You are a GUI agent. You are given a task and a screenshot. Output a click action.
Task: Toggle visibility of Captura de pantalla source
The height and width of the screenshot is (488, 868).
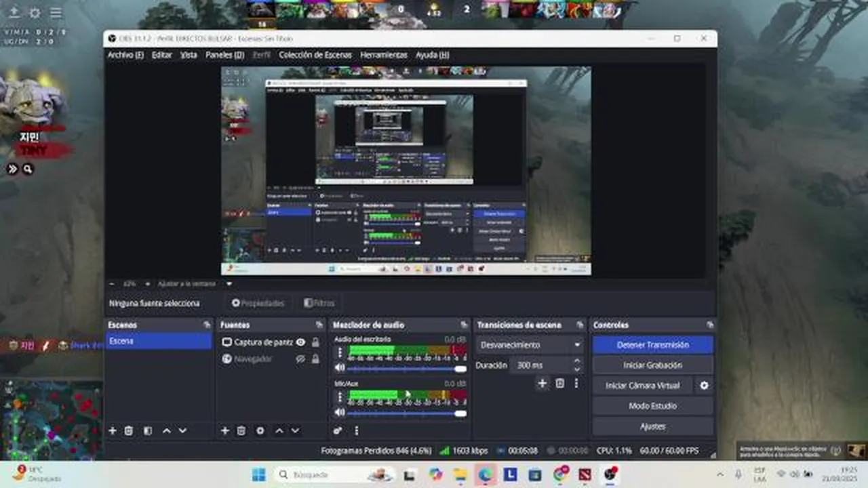click(300, 342)
